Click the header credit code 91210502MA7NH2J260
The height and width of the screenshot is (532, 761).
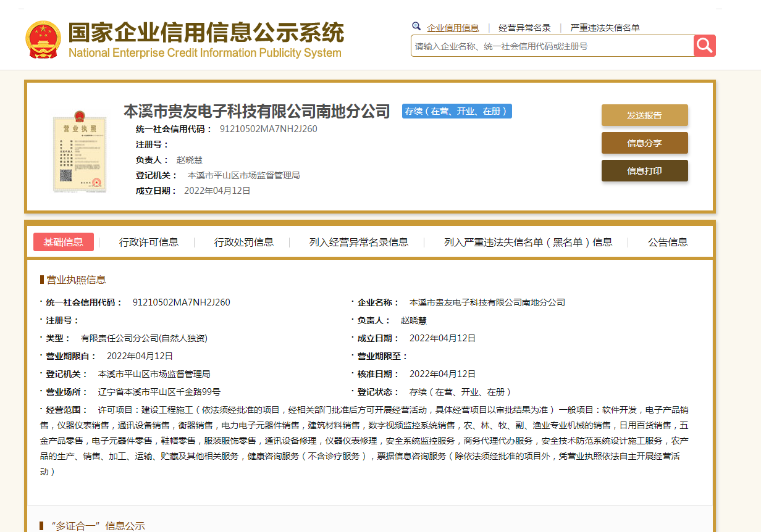(x=269, y=129)
